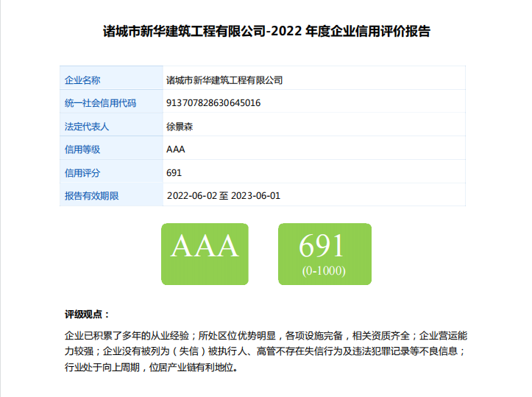Click paragraph line starting 行业处于向上周期
This screenshot has width=532, height=397.
[x=151, y=367]
